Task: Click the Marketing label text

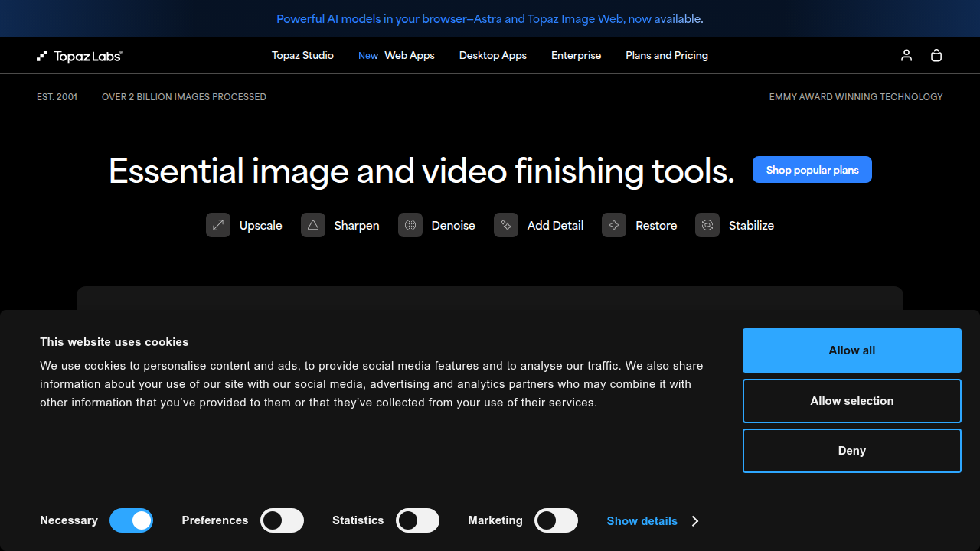Action: (495, 520)
